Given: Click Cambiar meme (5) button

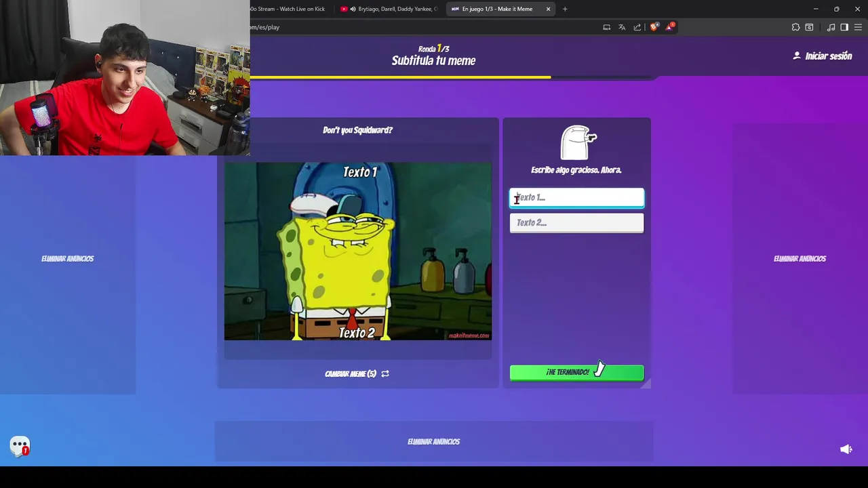Looking at the screenshot, I should point(357,373).
